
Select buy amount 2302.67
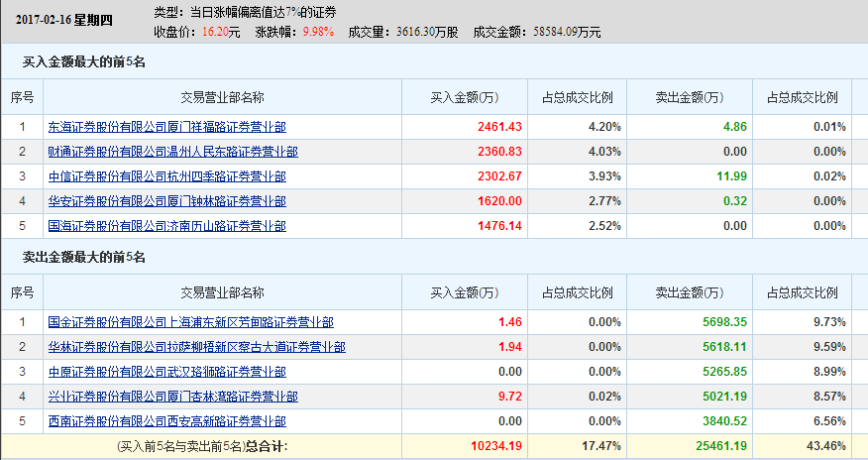(499, 176)
